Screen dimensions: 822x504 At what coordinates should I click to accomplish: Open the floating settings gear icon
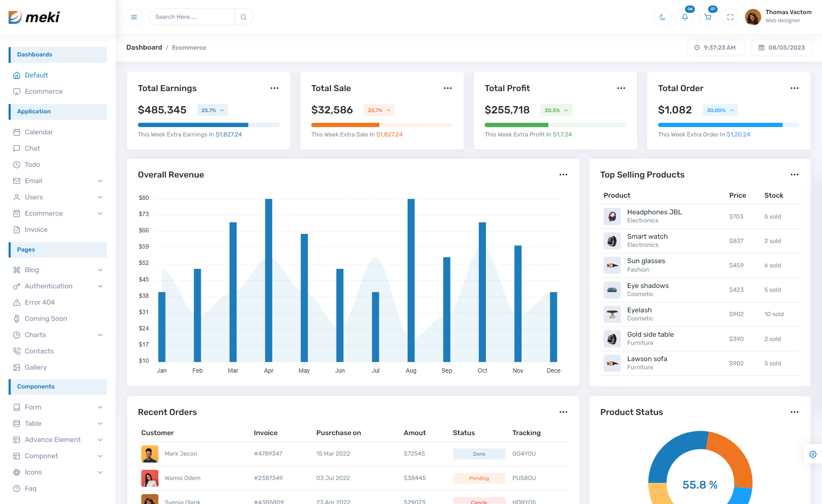click(813, 454)
